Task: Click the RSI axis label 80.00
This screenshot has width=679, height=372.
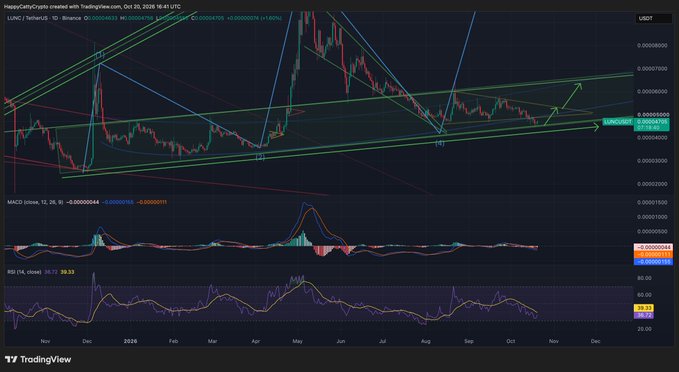Action: 644,278
